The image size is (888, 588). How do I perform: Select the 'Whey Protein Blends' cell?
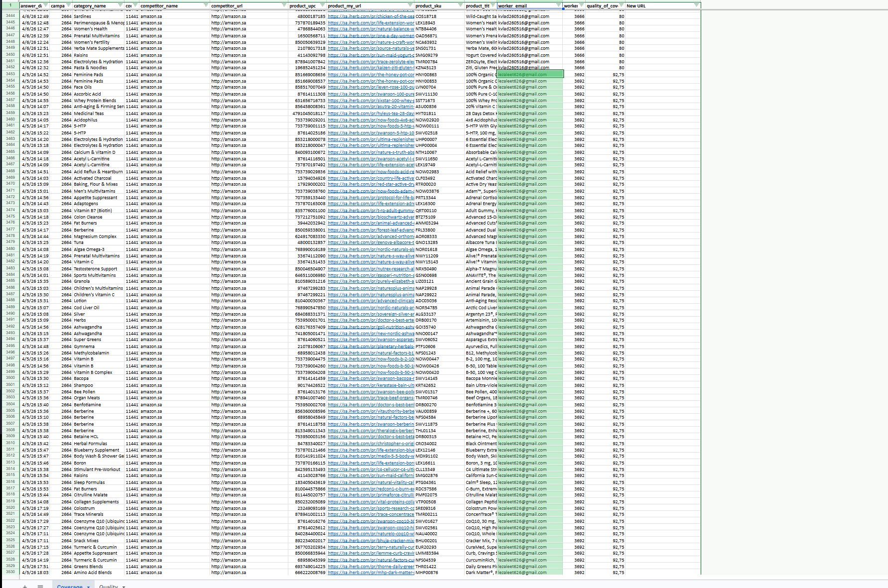(99, 100)
